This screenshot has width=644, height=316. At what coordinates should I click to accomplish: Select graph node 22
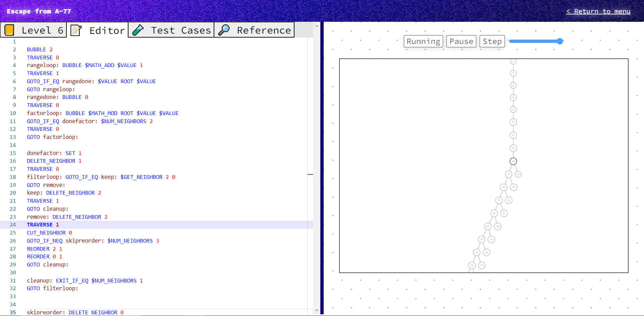point(508,200)
